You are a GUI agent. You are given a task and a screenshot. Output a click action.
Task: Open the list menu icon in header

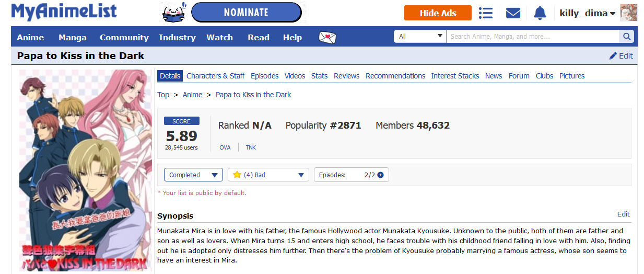pos(486,13)
